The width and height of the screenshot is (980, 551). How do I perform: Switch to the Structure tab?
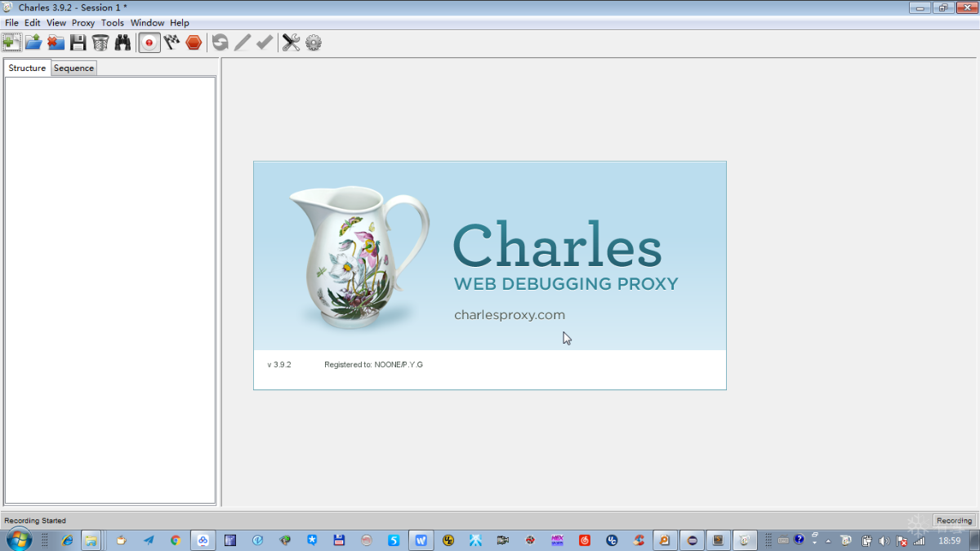tap(27, 68)
